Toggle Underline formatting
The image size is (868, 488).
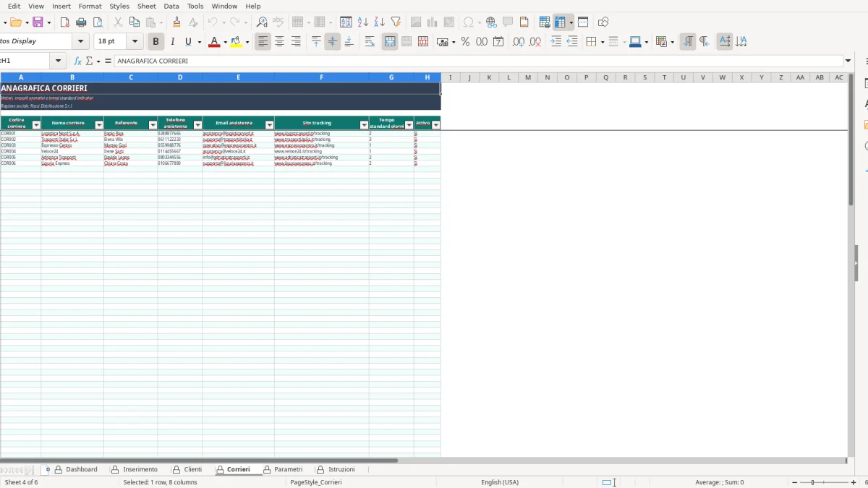tap(189, 42)
